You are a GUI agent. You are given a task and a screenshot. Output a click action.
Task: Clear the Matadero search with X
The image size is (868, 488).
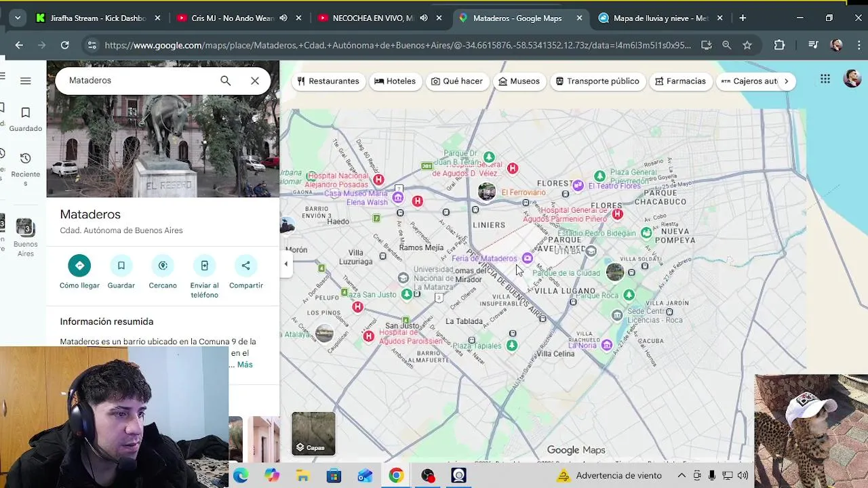(255, 81)
